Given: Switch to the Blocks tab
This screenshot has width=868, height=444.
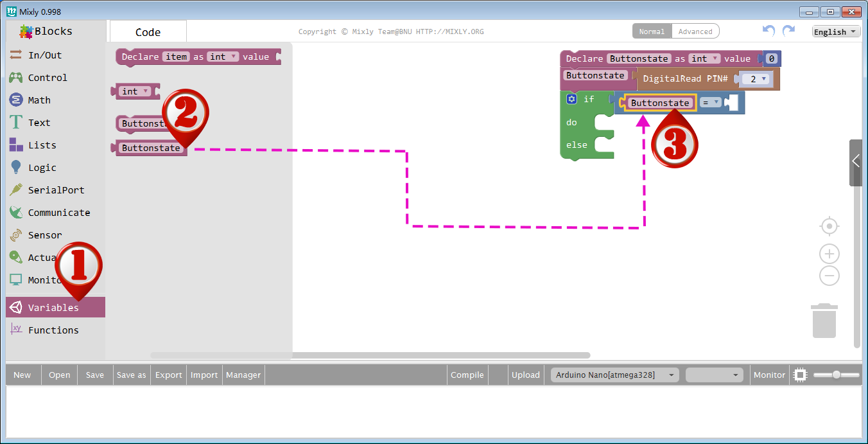Looking at the screenshot, I should coord(46,31).
